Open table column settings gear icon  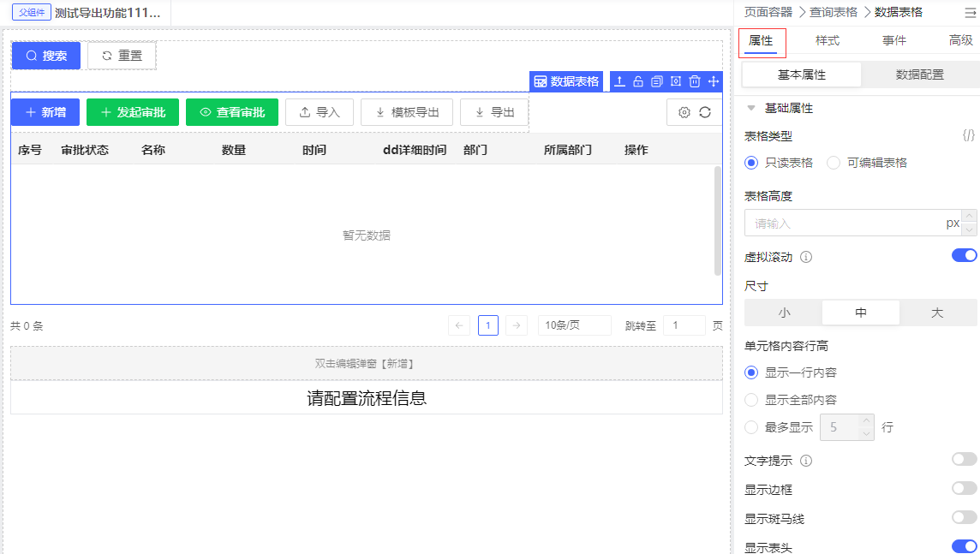tap(684, 112)
